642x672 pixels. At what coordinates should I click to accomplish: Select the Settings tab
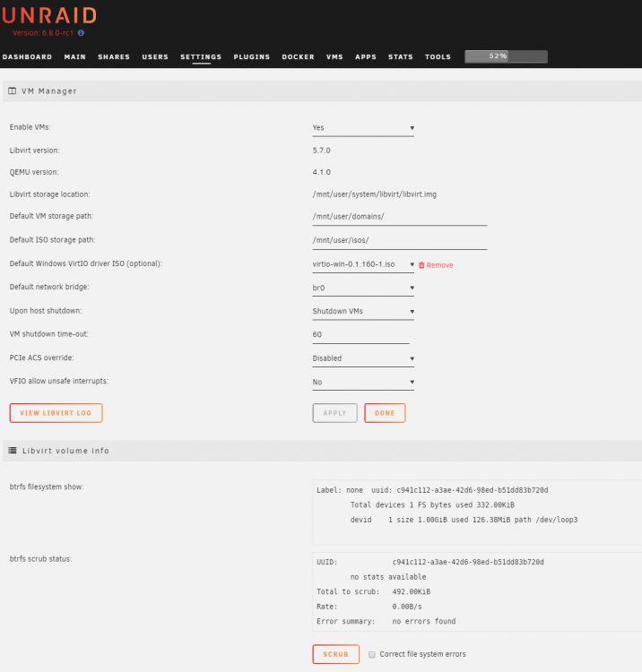click(201, 57)
